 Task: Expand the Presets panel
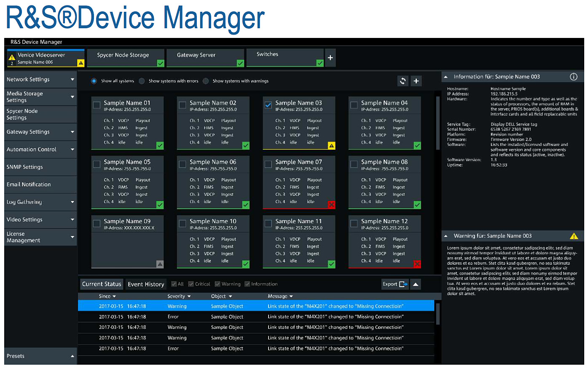point(40,356)
